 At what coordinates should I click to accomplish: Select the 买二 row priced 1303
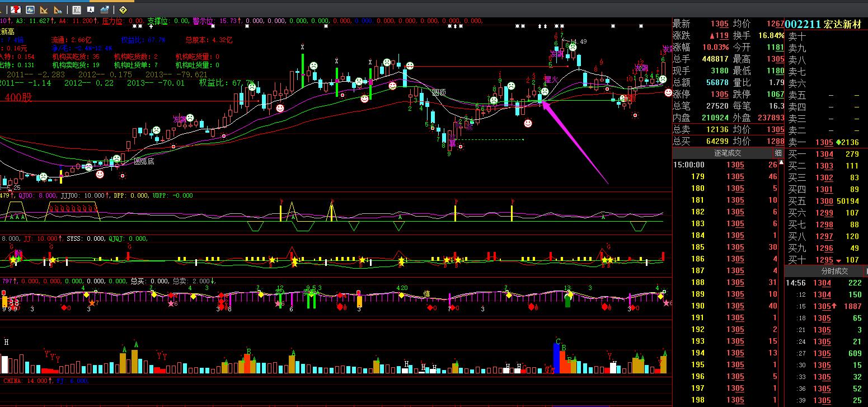[x=826, y=166]
